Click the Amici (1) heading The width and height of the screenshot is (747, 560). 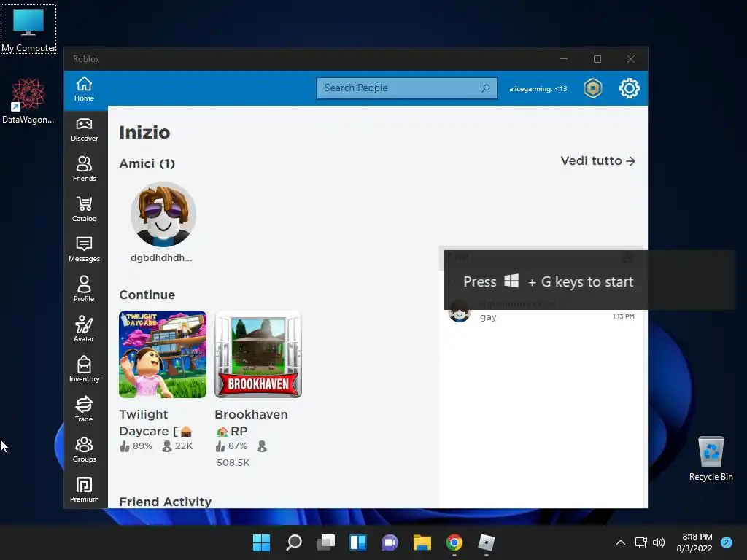pyautogui.click(x=147, y=164)
